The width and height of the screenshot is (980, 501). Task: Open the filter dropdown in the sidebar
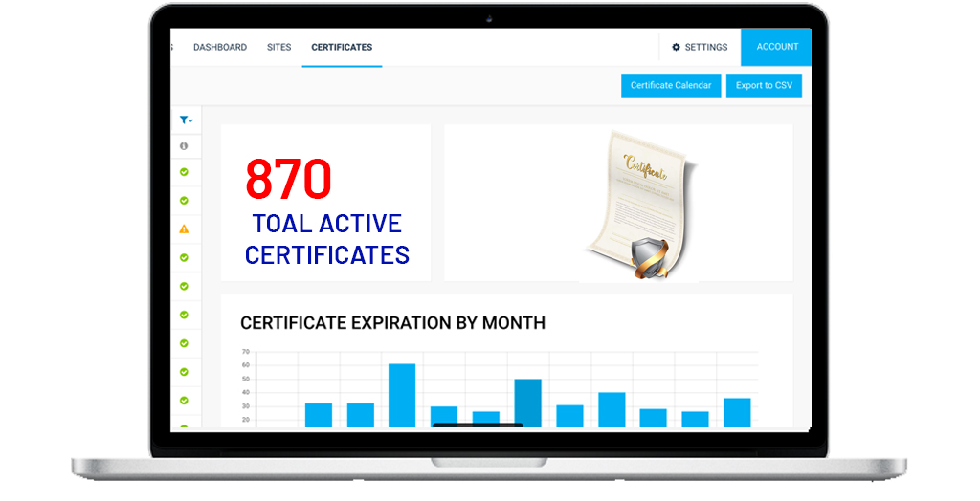[x=186, y=120]
